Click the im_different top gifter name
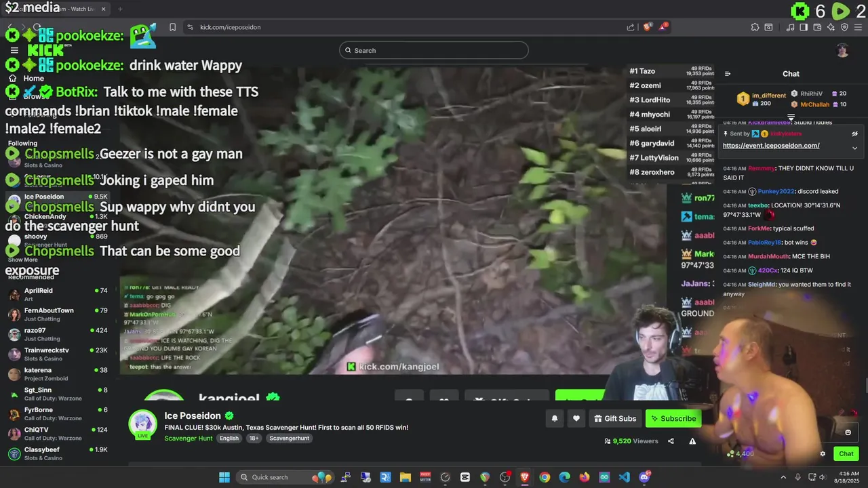 pyautogui.click(x=768, y=96)
